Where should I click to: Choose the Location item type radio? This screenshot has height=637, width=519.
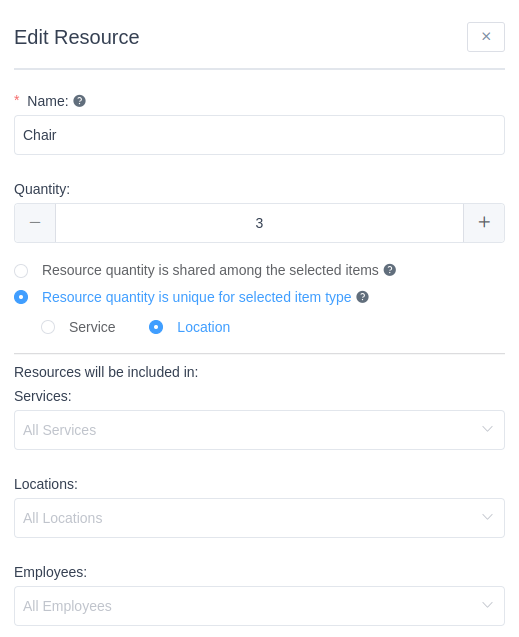(156, 327)
